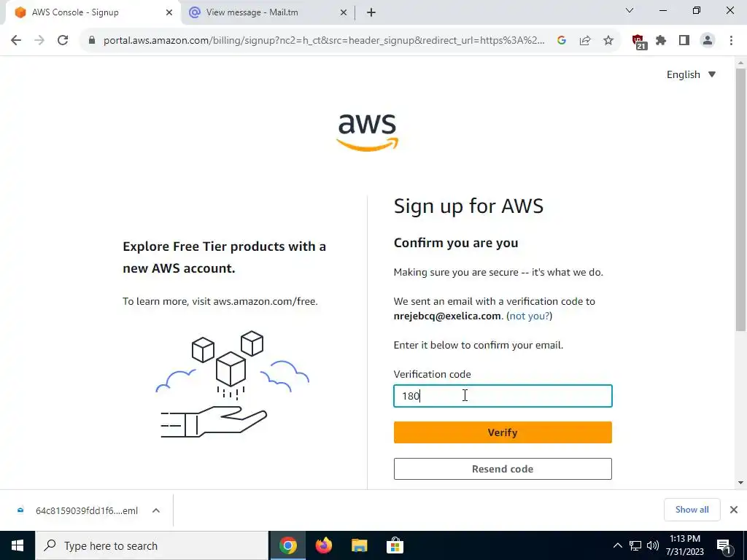Follow the 'not you?' link
The width and height of the screenshot is (747, 560).
530,316
